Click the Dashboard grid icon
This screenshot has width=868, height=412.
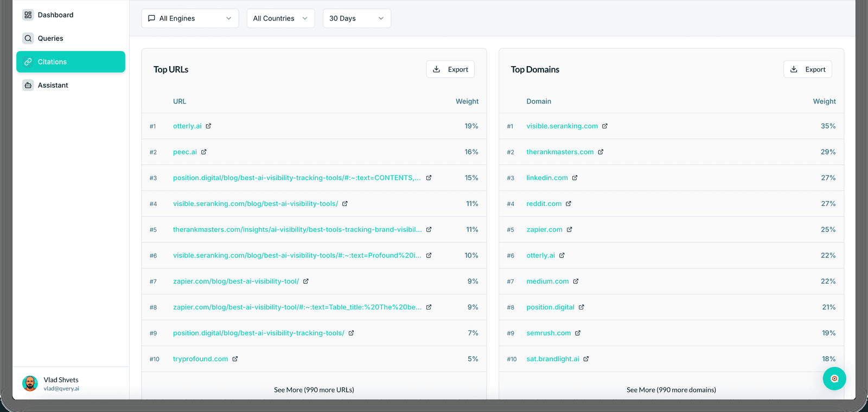point(28,15)
